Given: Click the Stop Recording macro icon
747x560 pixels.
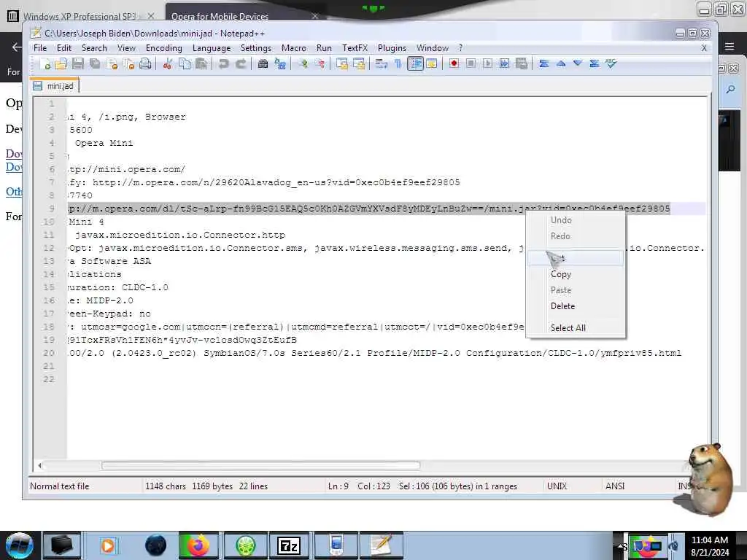Looking at the screenshot, I should point(471,64).
